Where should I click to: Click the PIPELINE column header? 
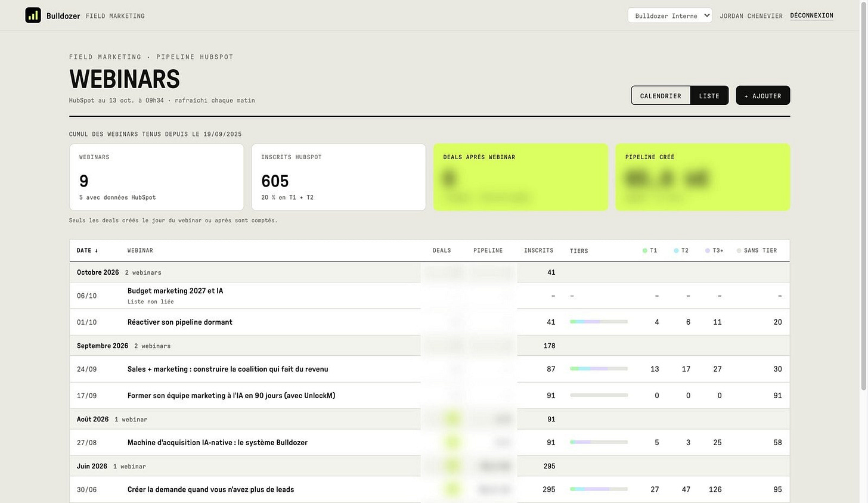coord(488,250)
